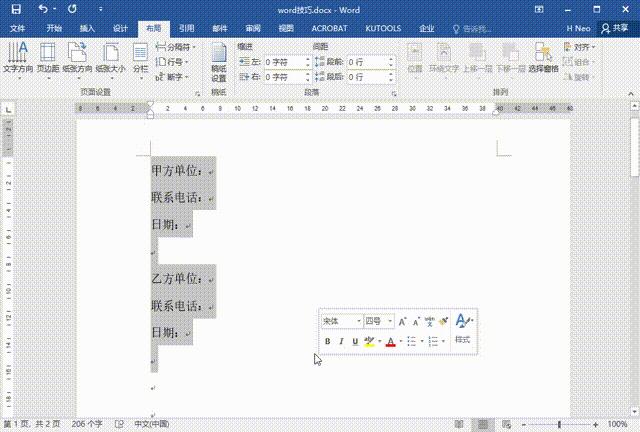Toggle bold in the mini toolbar
The image size is (640, 432).
(x=327, y=341)
